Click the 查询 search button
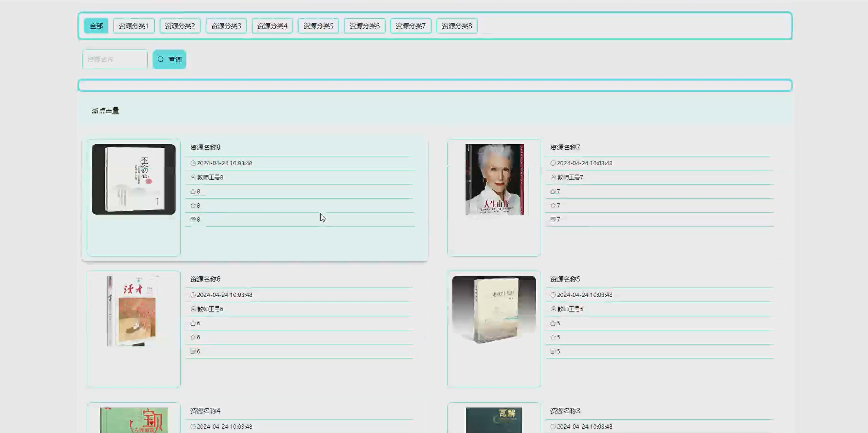Image resolution: width=868 pixels, height=433 pixels. tap(170, 59)
